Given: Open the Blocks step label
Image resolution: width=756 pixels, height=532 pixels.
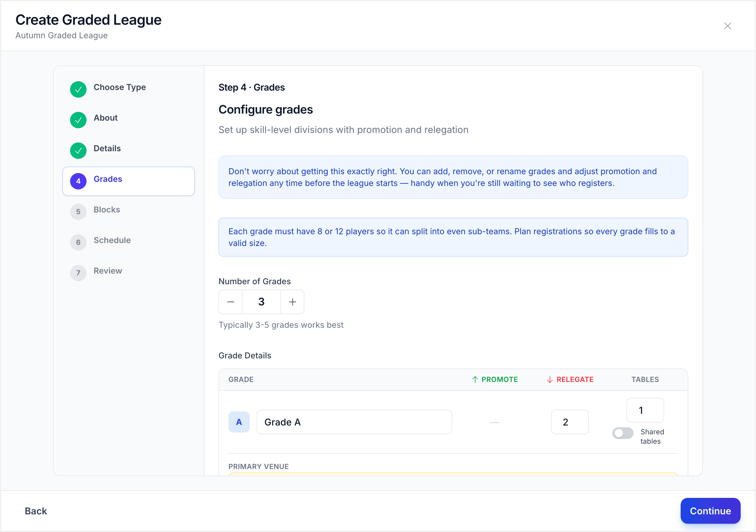Looking at the screenshot, I should click(x=107, y=210).
